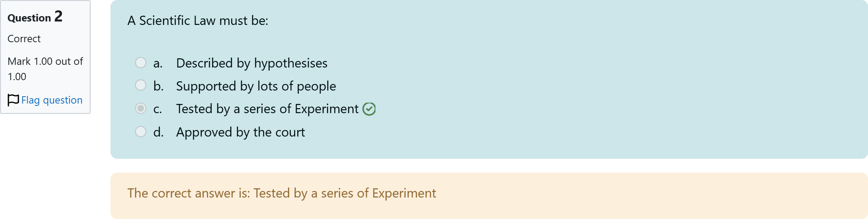The width and height of the screenshot is (868, 219).
Task: Click the "Question 2" heading
Action: point(35,17)
